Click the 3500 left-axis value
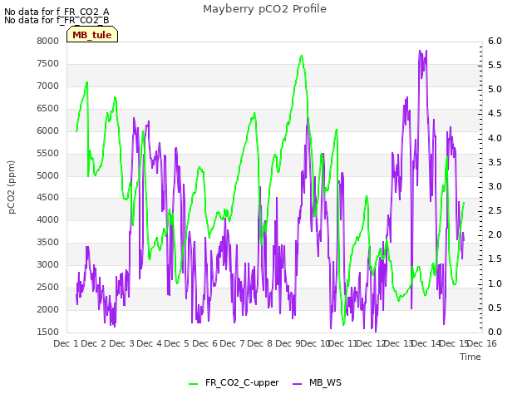 48,242
